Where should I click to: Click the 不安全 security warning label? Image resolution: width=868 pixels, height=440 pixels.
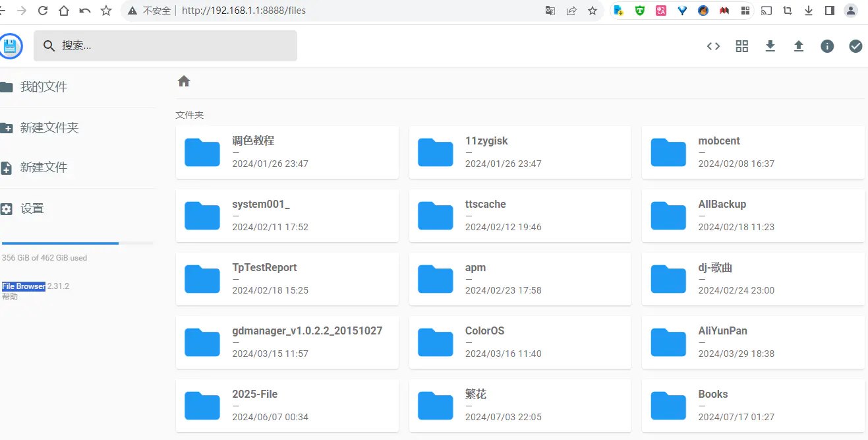[157, 11]
